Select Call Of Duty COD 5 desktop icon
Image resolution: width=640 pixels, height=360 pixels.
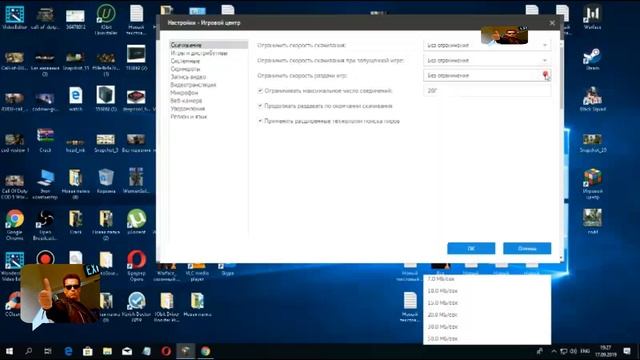(x=15, y=186)
